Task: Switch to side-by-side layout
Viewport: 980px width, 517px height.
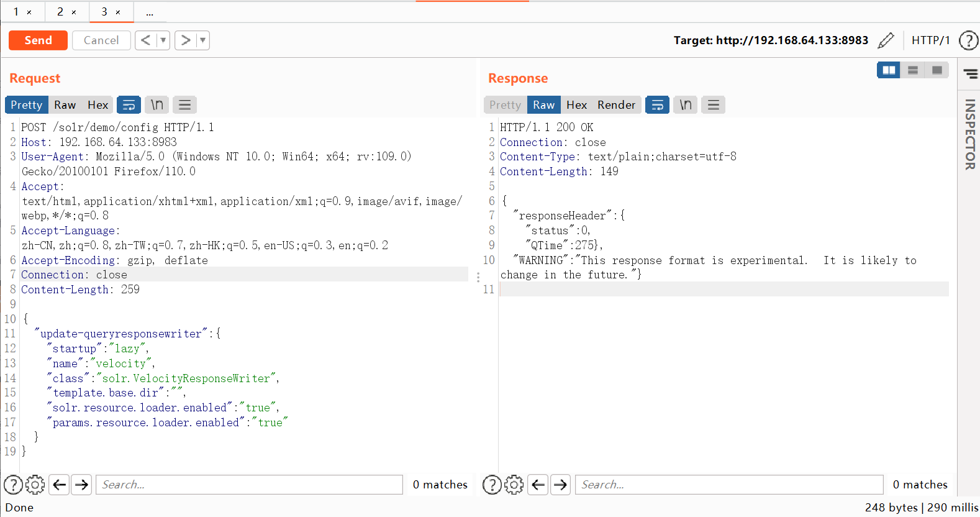Action: tap(889, 70)
